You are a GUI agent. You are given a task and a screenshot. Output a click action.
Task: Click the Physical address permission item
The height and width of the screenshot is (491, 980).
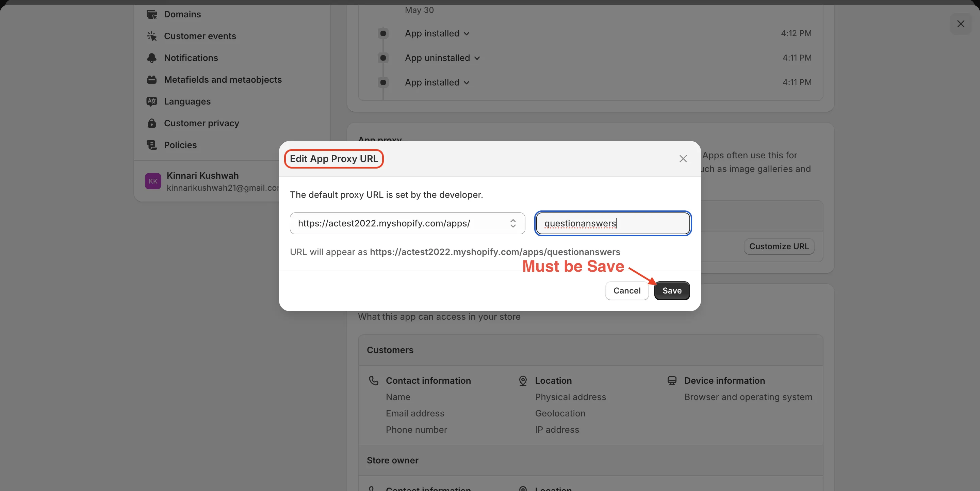pyautogui.click(x=571, y=397)
